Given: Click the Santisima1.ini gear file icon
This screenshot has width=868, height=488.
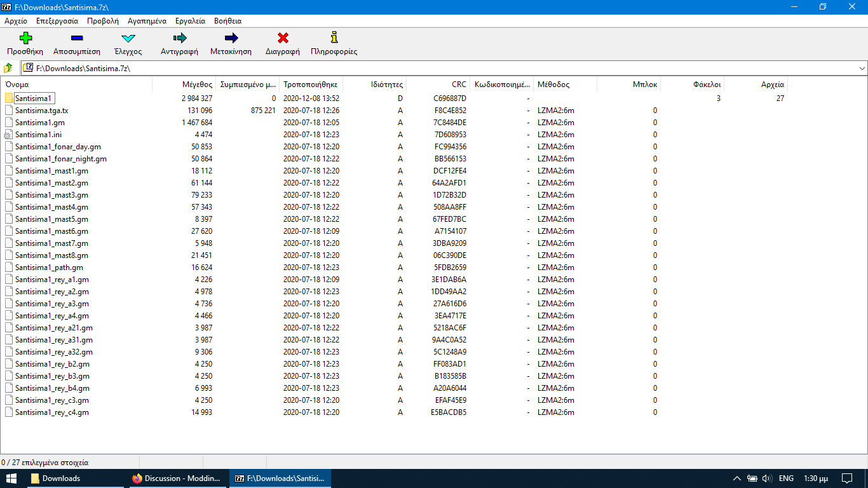Looking at the screenshot, I should 8,135.
